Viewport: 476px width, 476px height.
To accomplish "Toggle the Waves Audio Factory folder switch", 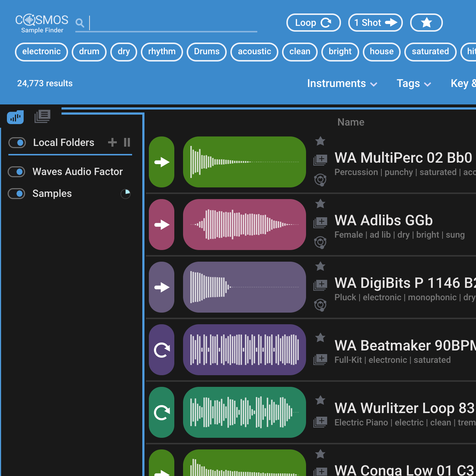I will (16, 172).
